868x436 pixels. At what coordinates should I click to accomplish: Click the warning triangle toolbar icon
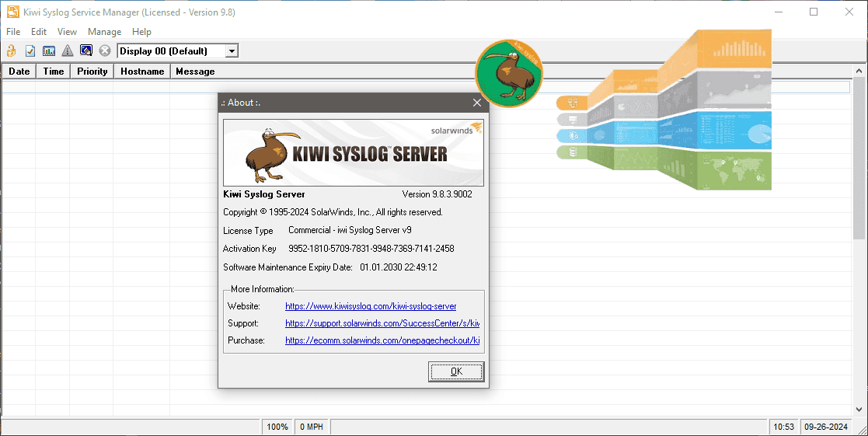tap(68, 51)
